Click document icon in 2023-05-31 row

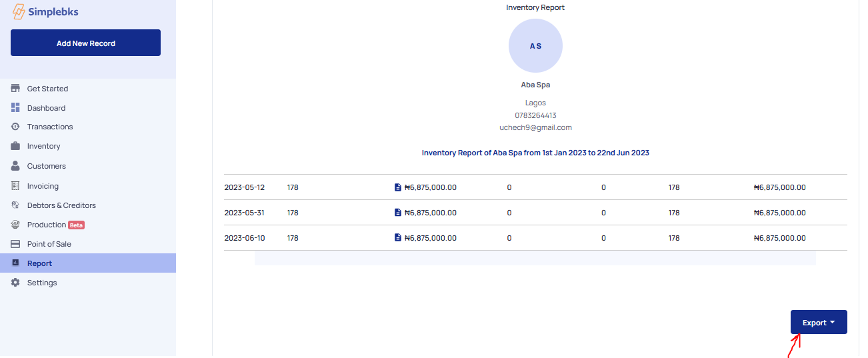[x=398, y=213]
